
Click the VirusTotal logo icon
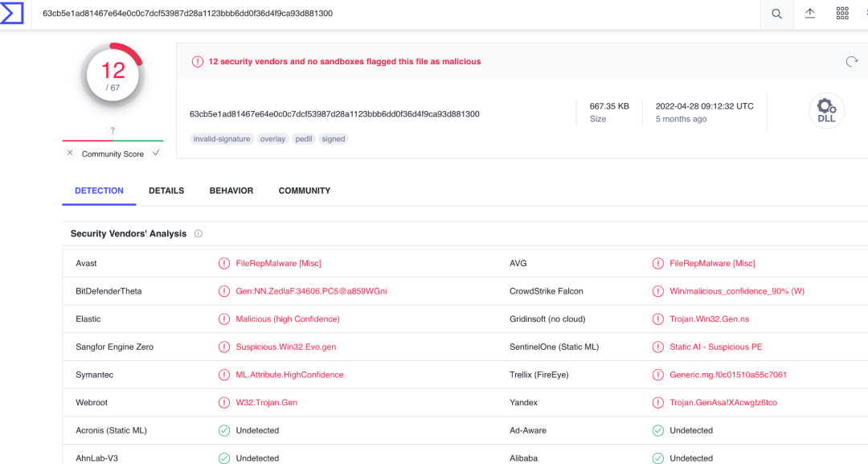click(x=11, y=14)
